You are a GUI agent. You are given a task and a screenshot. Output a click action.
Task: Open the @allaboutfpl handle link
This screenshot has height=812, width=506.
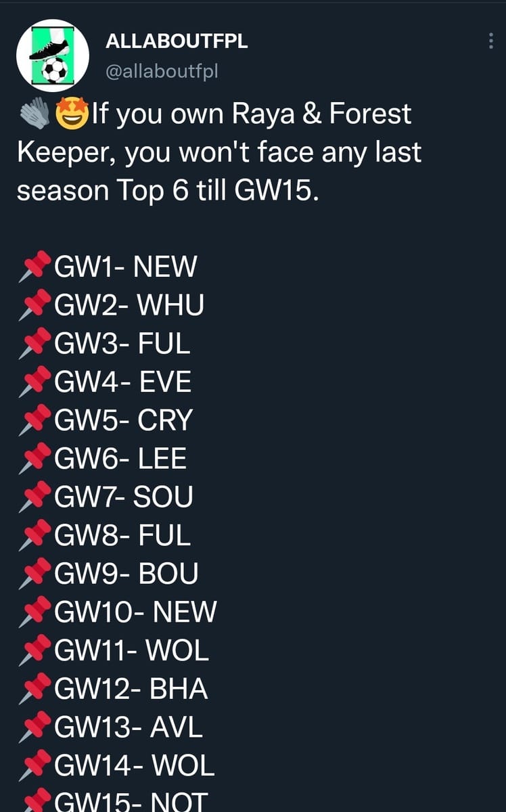162,70
